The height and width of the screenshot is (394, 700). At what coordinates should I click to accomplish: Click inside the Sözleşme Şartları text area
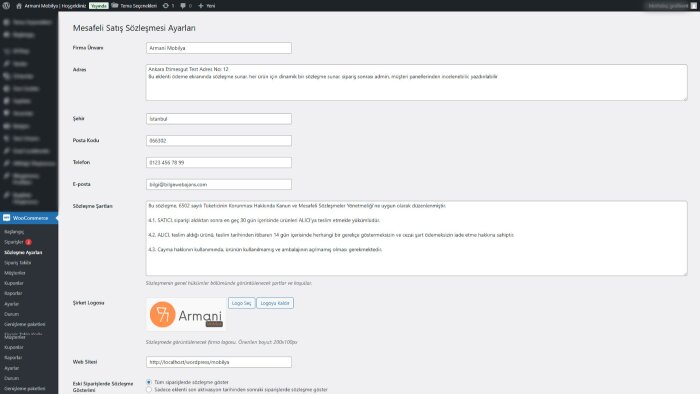(x=417, y=238)
